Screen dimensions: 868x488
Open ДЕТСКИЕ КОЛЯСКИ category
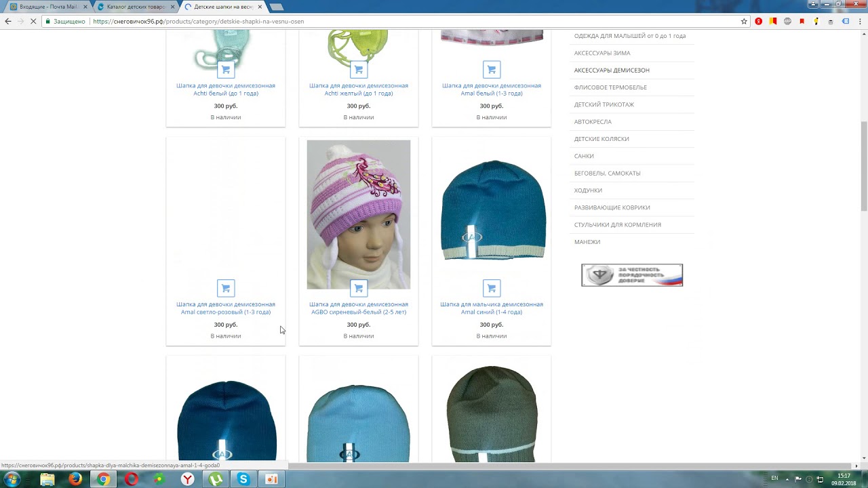coord(601,139)
